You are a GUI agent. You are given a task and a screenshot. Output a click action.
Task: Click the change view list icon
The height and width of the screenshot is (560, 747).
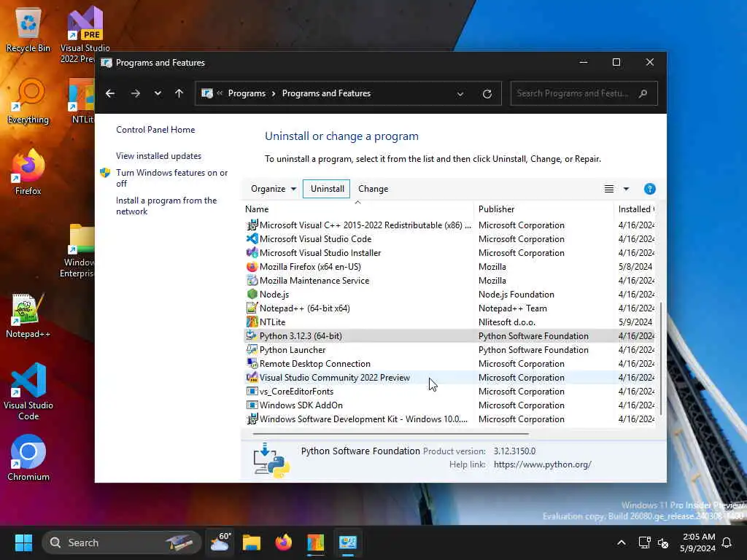[609, 189]
